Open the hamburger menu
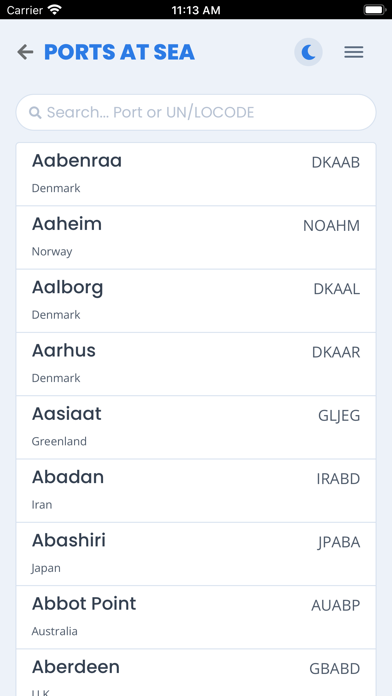 tap(354, 52)
